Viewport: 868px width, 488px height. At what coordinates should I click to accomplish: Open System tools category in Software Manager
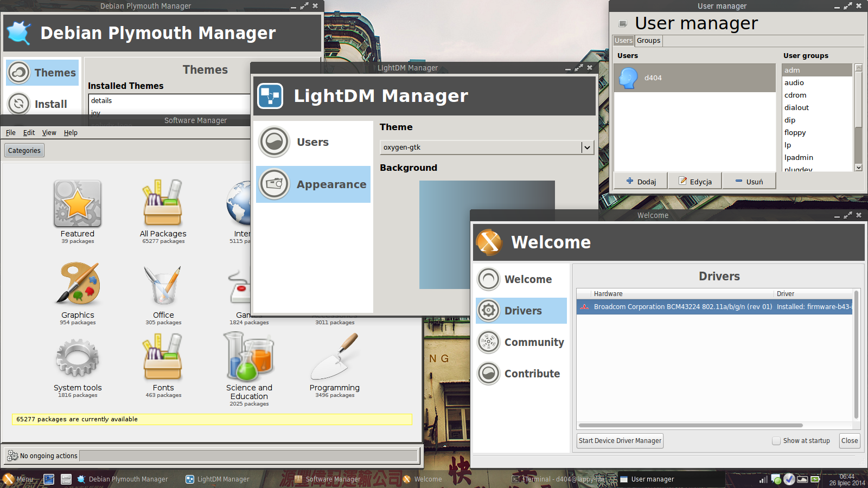coord(78,367)
